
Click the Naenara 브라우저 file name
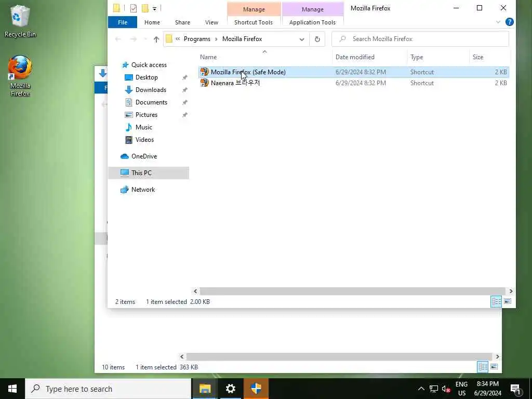[235, 83]
